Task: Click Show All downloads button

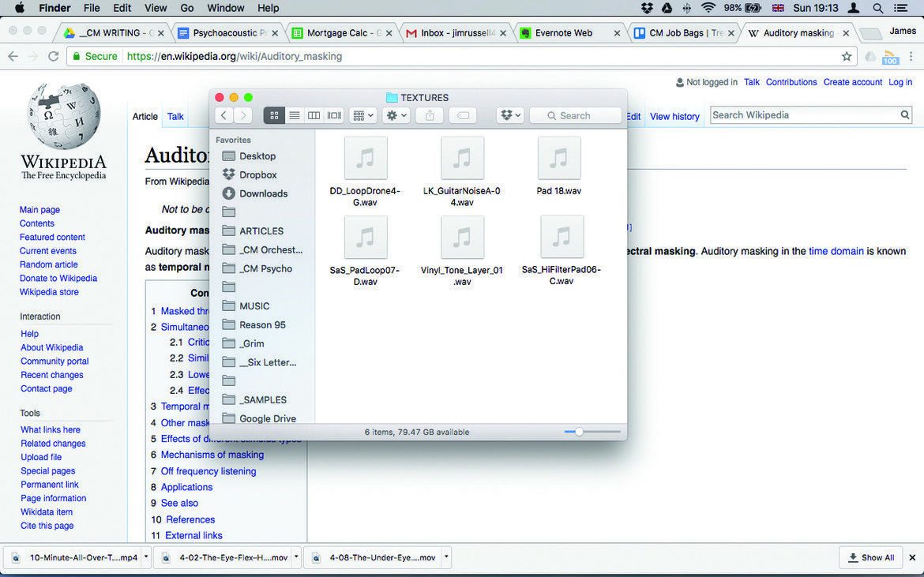Action: point(871,557)
